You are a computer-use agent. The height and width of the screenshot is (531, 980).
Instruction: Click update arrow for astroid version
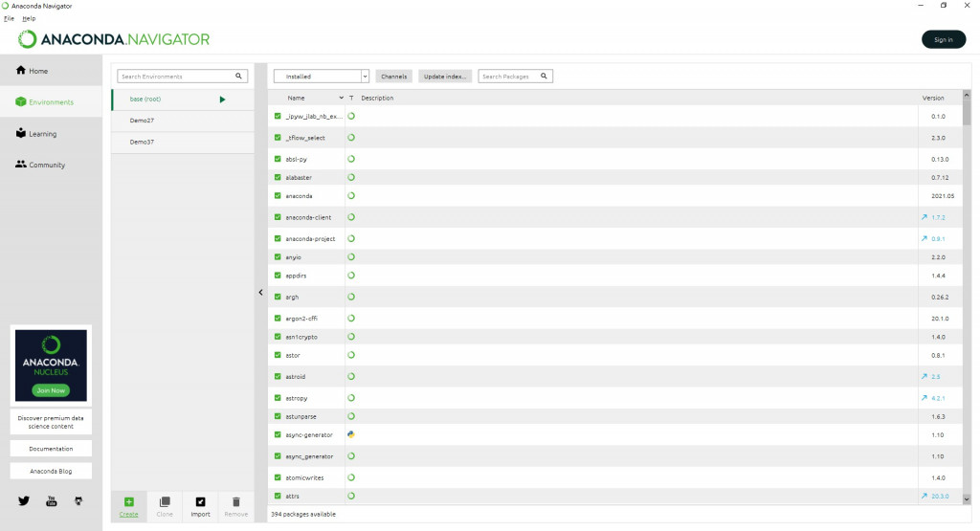pyautogui.click(x=924, y=376)
